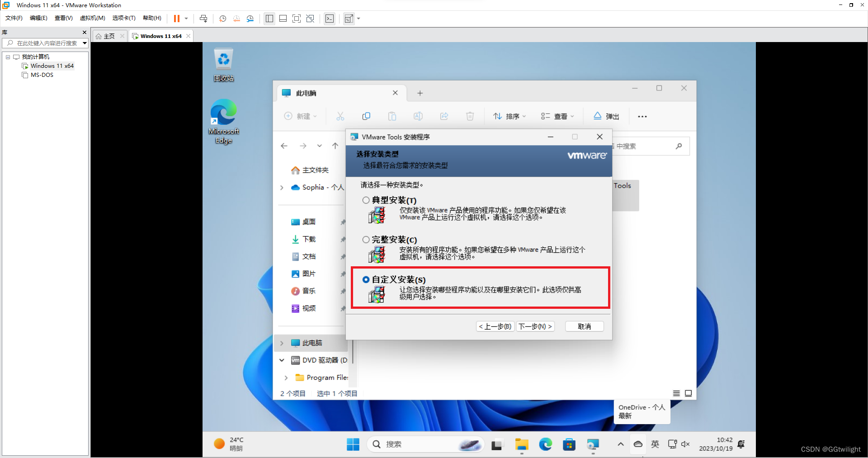The image size is (868, 458).
Task: Click the 下一步(N) next button
Action: click(535, 326)
